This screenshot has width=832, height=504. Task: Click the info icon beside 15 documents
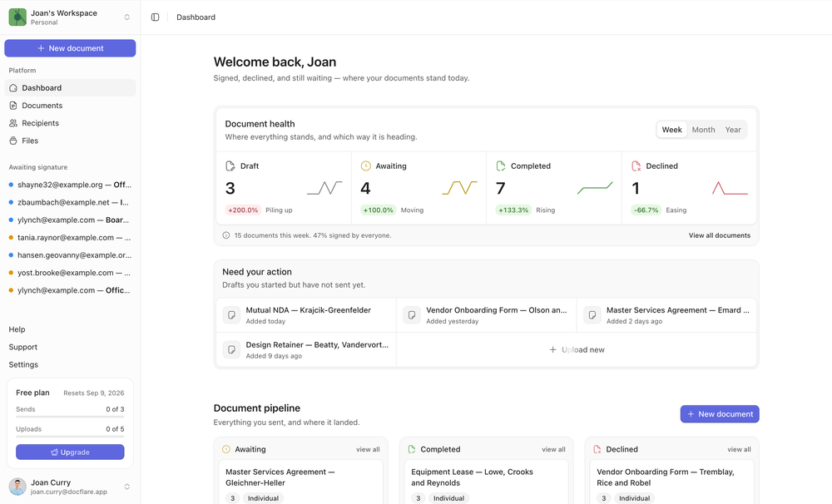pos(226,235)
